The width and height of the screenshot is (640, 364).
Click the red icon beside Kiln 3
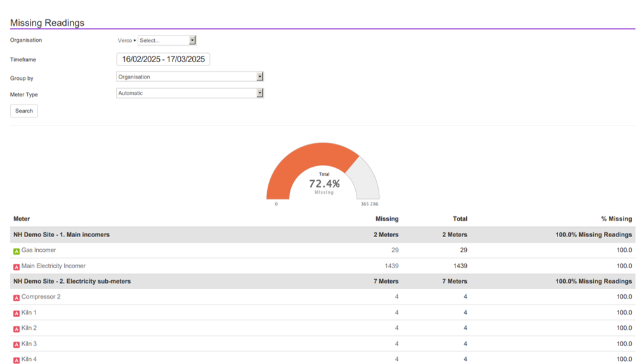16,344
